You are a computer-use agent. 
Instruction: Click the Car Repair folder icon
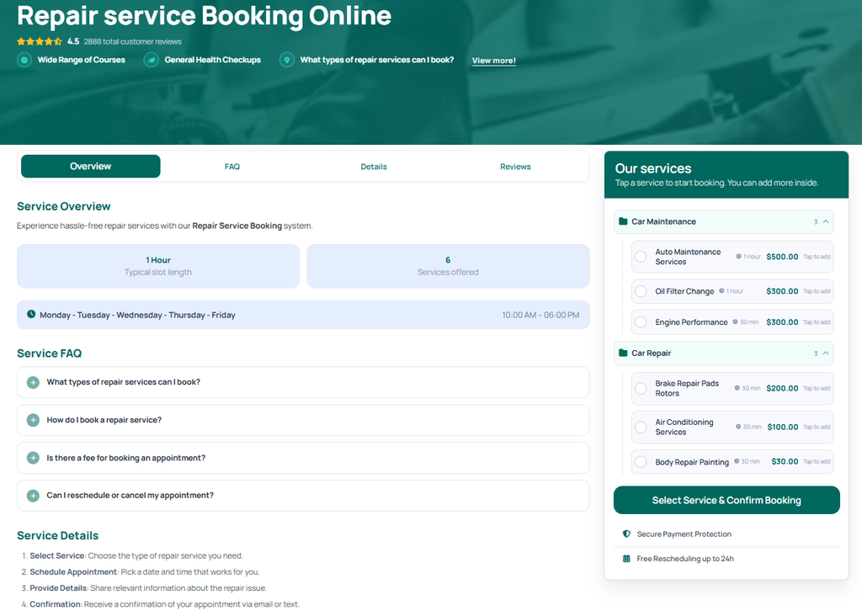point(623,353)
